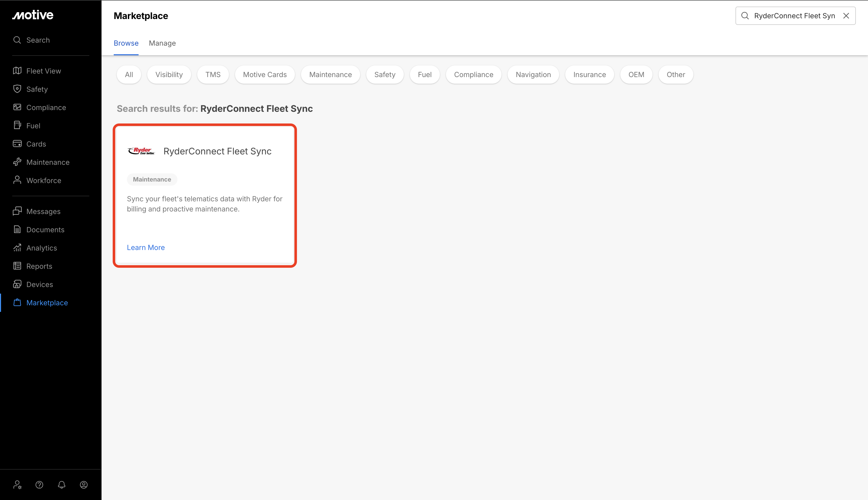
Task: Click the Workforce person icon
Action: pos(17,180)
